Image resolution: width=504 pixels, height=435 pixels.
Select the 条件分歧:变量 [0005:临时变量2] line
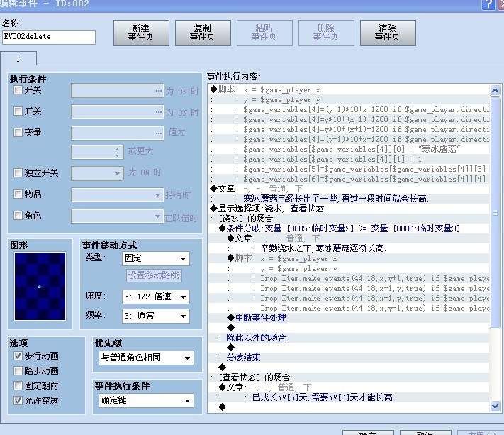pyautogui.click(x=349, y=228)
